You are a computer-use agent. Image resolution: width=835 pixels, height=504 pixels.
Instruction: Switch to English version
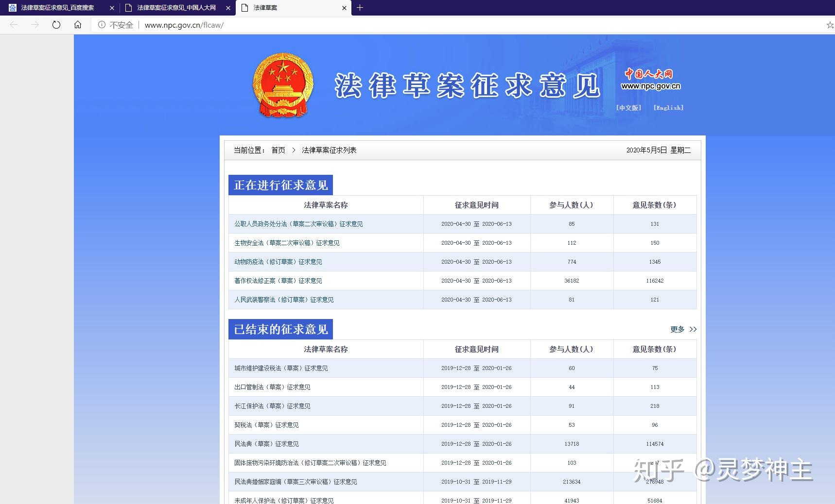(x=668, y=108)
